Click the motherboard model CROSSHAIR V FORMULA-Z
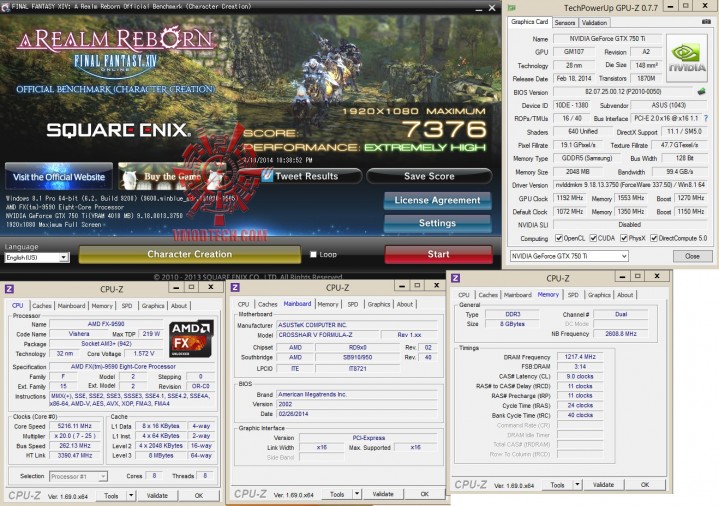Viewport: 719px width, 506px height. point(328,335)
